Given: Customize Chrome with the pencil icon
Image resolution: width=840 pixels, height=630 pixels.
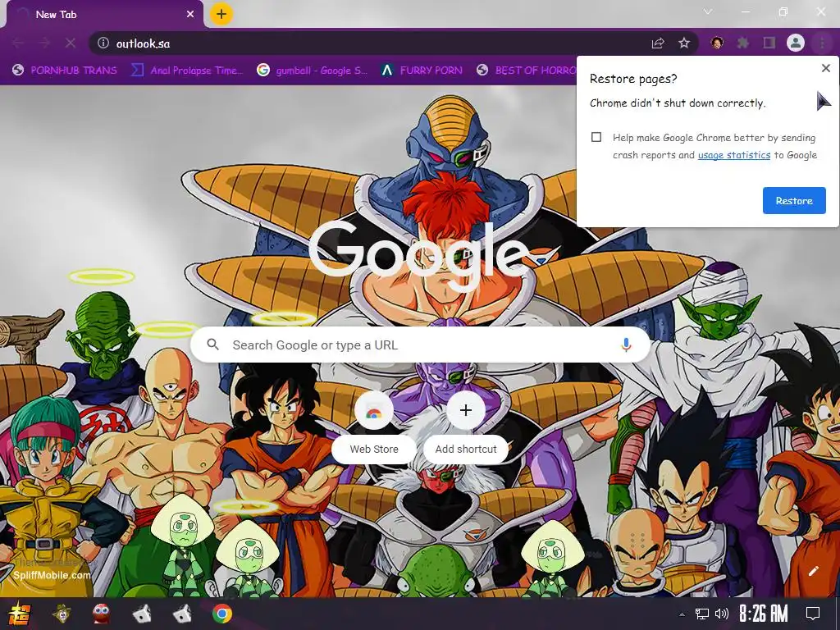Looking at the screenshot, I should (x=813, y=571).
